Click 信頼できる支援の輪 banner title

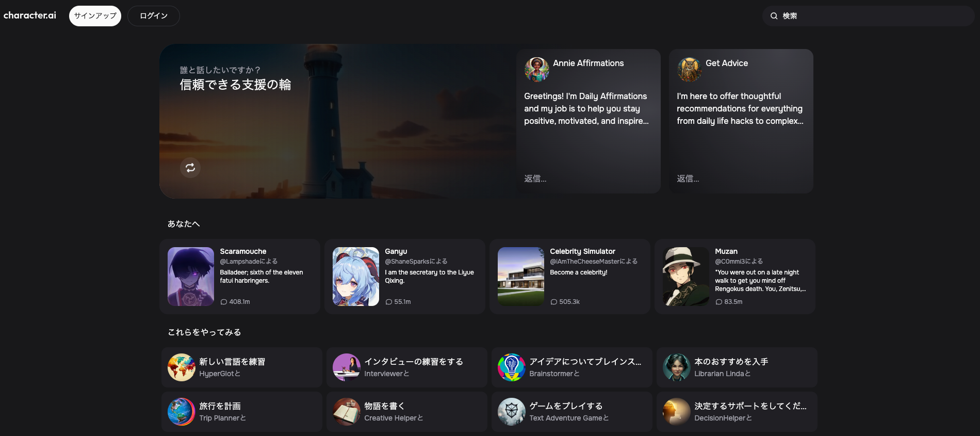[235, 85]
